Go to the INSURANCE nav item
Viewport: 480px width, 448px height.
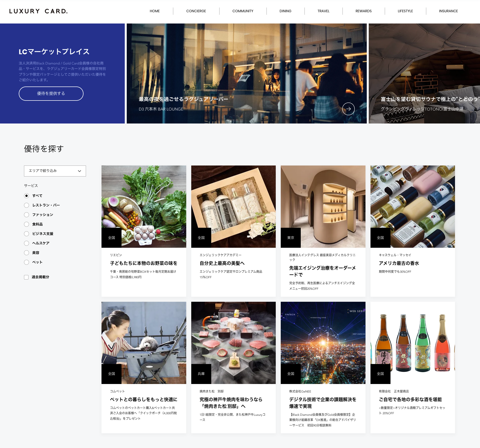[448, 11]
